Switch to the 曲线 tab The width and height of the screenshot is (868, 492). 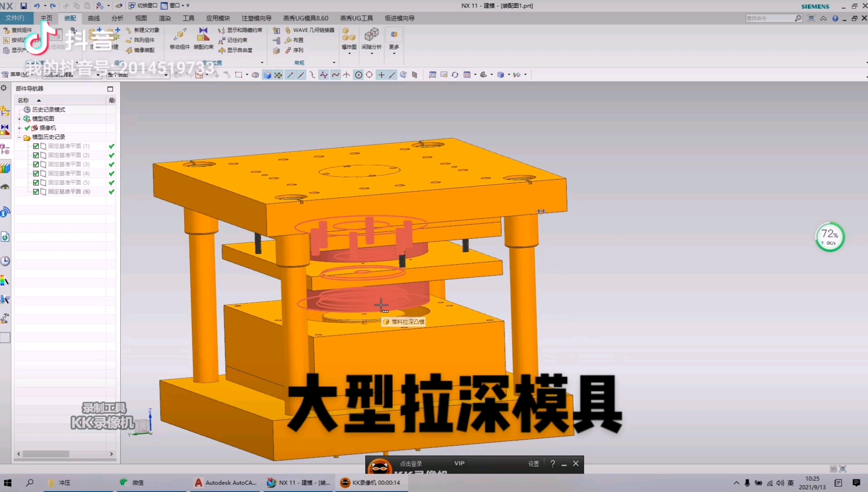(94, 18)
